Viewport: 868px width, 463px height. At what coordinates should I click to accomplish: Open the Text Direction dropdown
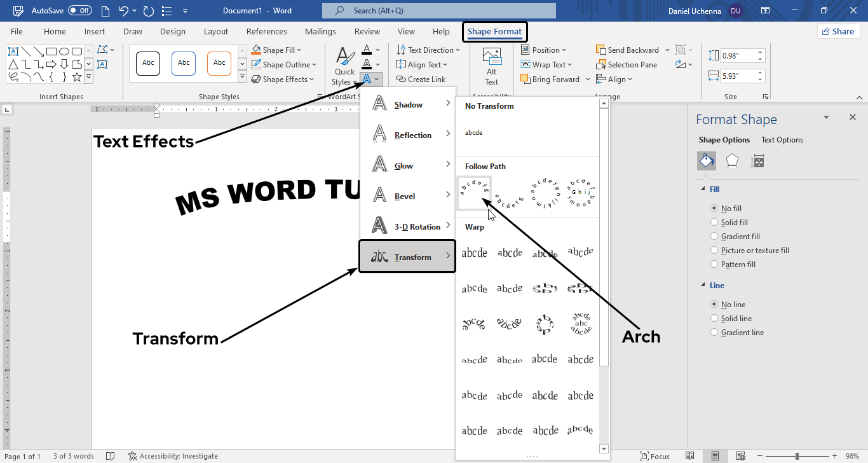pos(426,50)
